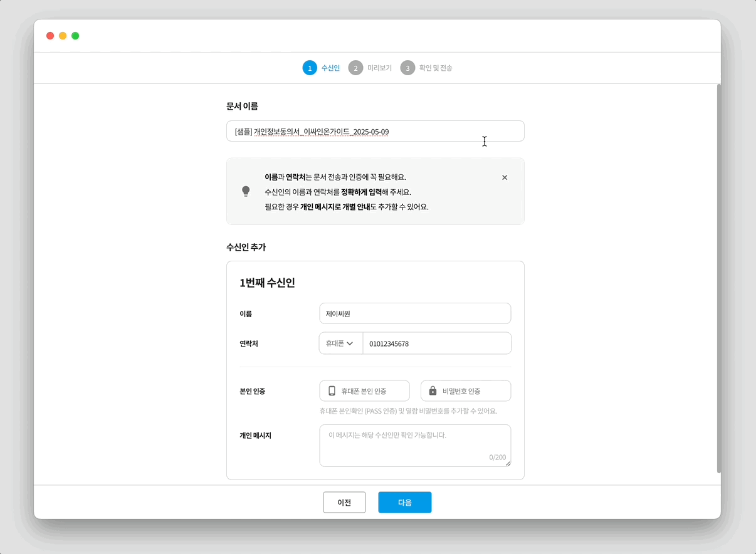Click the lightbulb icon in the tip banner
Screen dimensions: 756x554
pos(245,191)
